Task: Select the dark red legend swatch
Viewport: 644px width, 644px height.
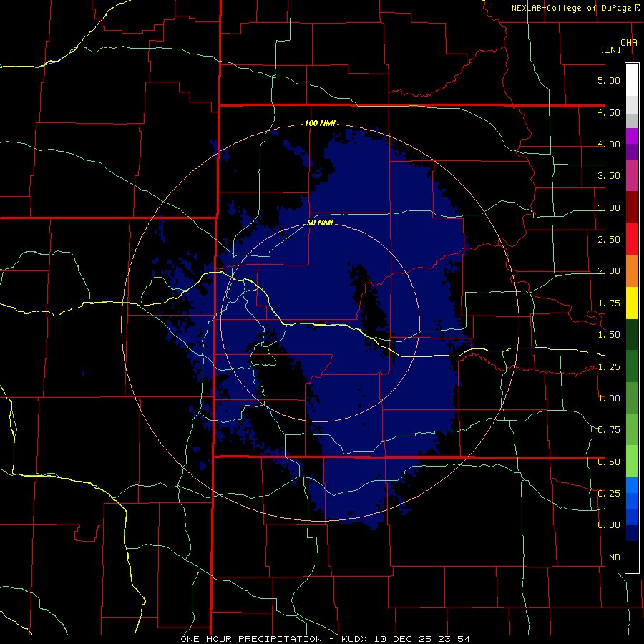Action: pyautogui.click(x=632, y=208)
